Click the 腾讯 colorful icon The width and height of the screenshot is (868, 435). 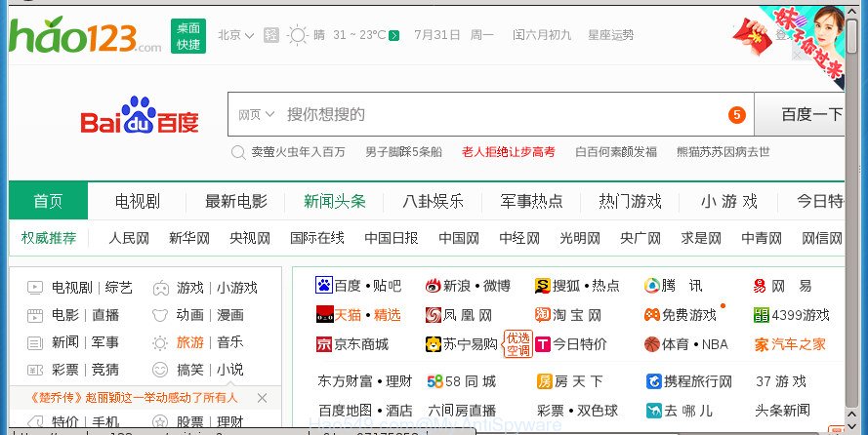652,286
